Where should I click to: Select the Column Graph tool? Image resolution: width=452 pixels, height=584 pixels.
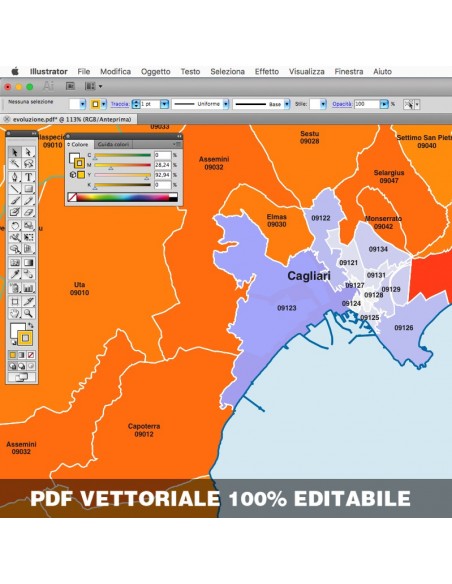coord(28,288)
